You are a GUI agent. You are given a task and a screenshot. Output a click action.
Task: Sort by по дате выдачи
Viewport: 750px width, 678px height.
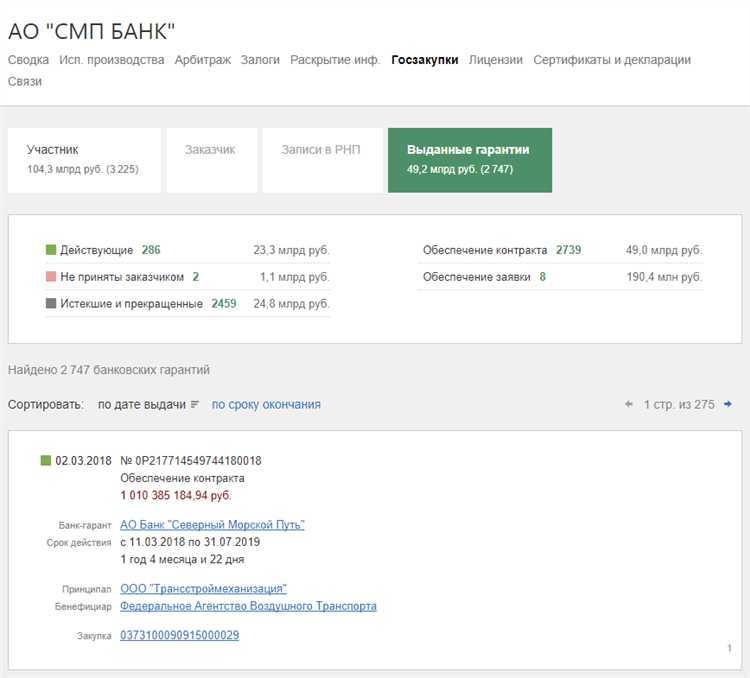coord(142,404)
